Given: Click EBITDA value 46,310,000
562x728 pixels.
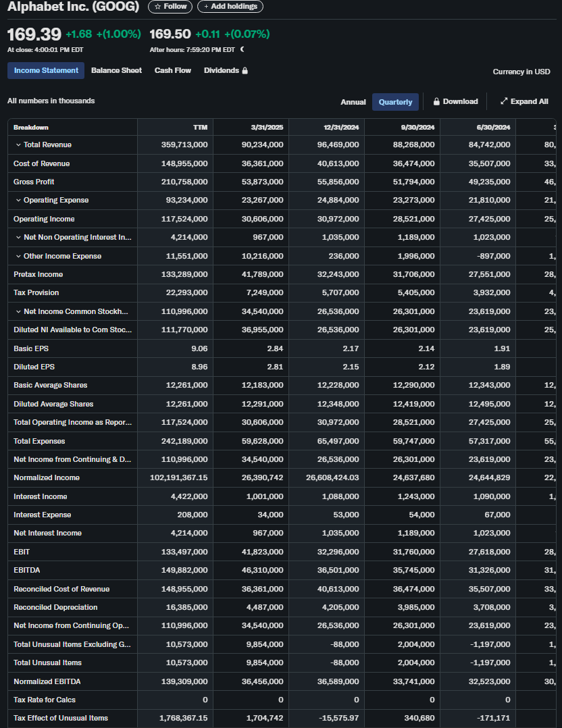Looking at the screenshot, I should coord(262,570).
